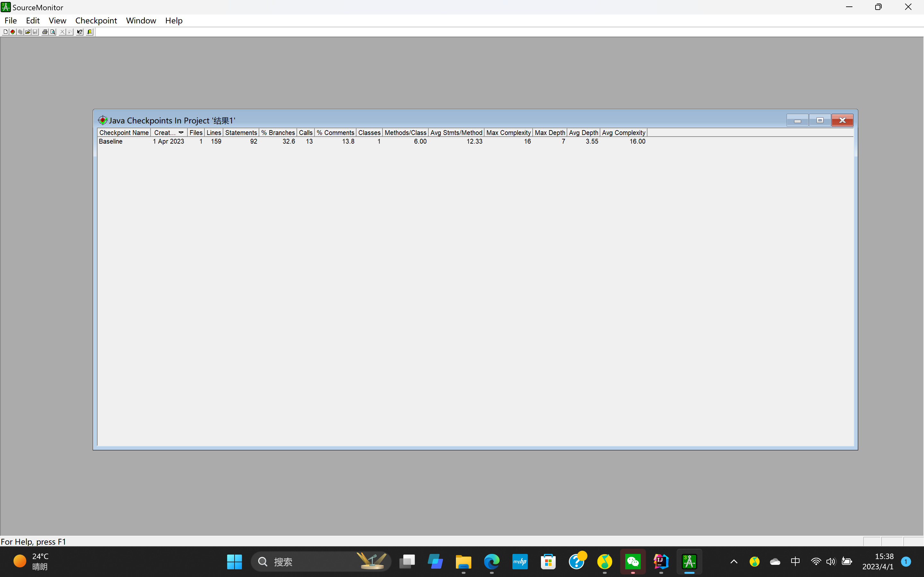924x577 pixels.
Task: Click the Print Preview toolbar icon
Action: [53, 32]
